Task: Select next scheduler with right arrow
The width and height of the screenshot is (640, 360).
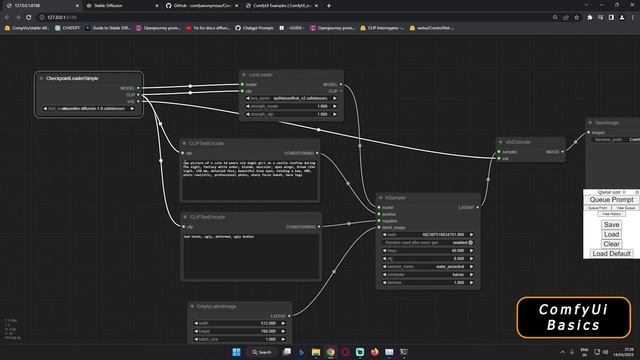Action: pyautogui.click(x=471, y=275)
